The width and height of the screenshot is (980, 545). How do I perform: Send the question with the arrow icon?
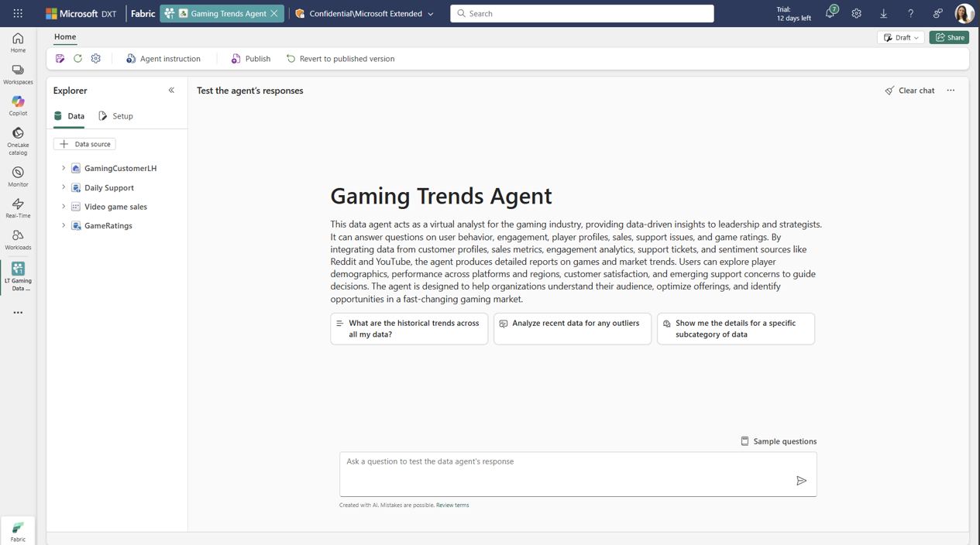(801, 481)
